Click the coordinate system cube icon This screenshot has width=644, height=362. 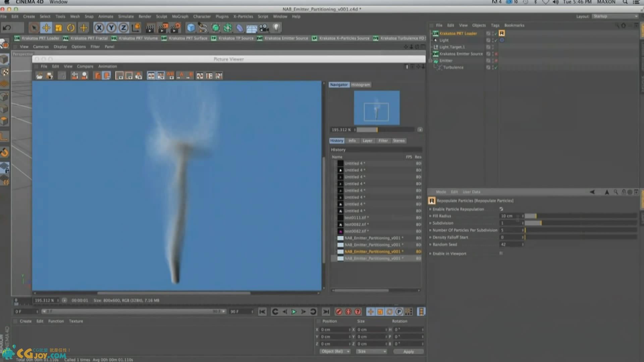point(136,28)
